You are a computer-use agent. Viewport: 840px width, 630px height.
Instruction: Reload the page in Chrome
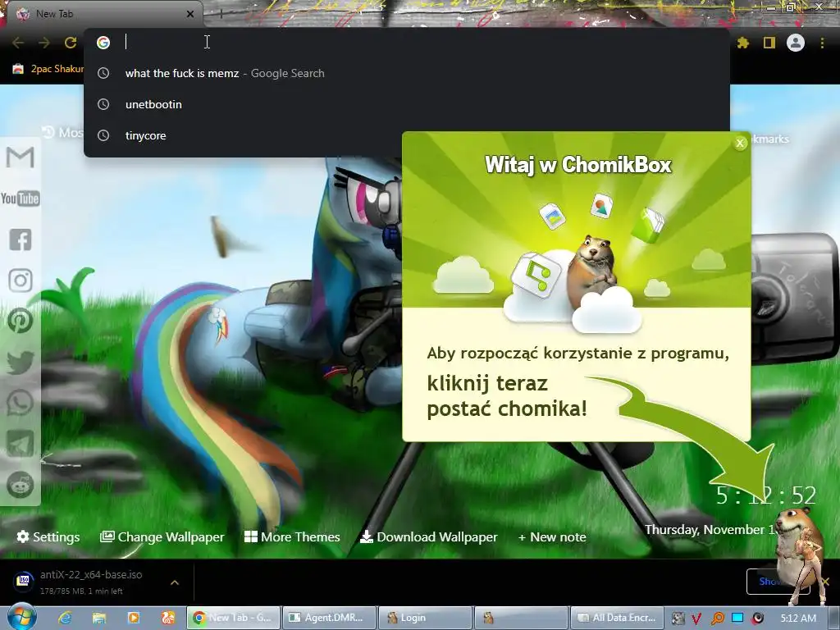[71, 43]
